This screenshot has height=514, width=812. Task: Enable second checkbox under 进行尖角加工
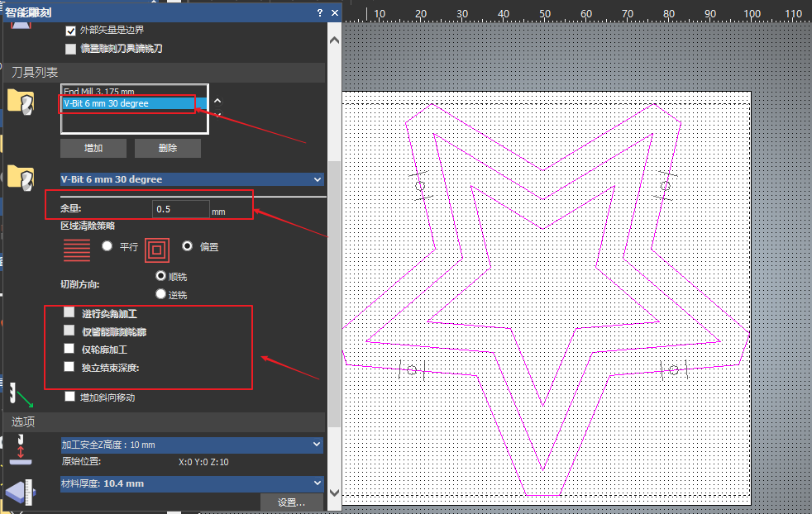coord(69,331)
